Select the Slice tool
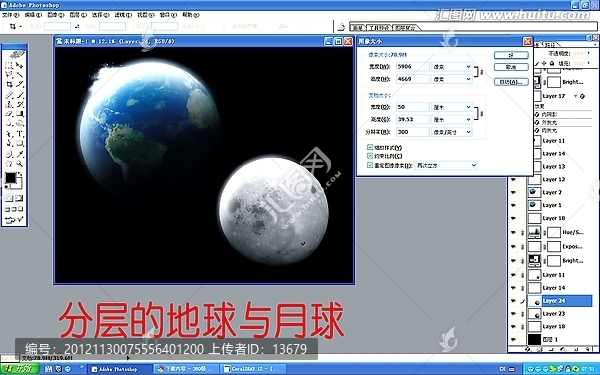This screenshot has width=600, height=375. point(20,84)
